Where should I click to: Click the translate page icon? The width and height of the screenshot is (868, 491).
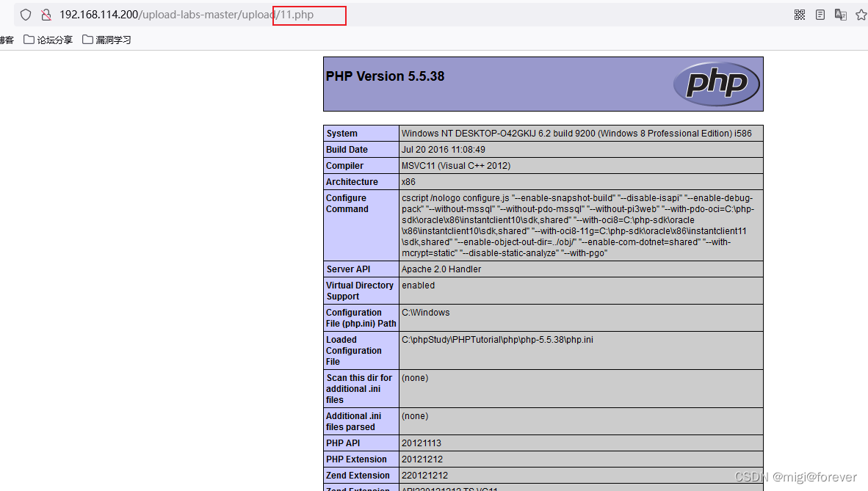(841, 15)
